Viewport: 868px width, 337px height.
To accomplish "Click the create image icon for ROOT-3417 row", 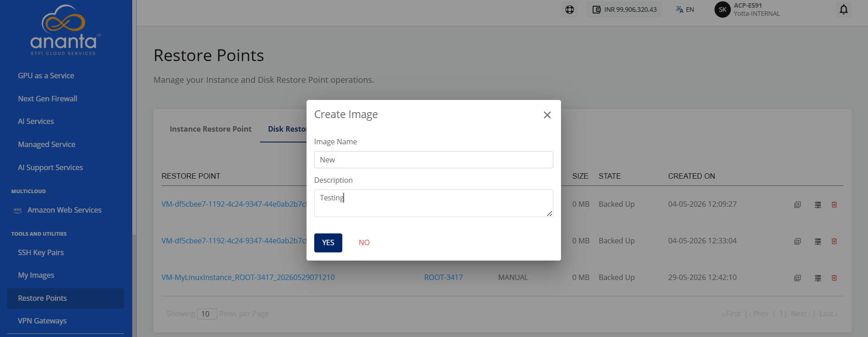I will [x=797, y=278].
